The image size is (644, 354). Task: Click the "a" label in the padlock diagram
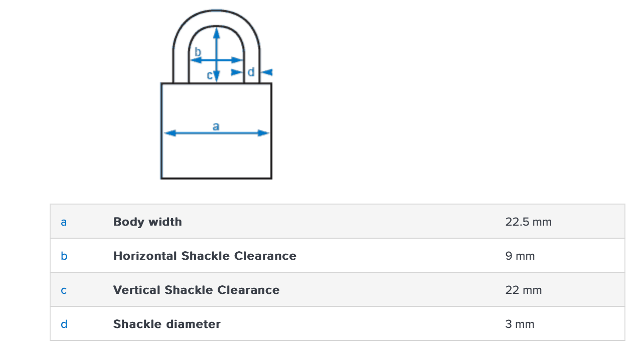click(x=216, y=127)
